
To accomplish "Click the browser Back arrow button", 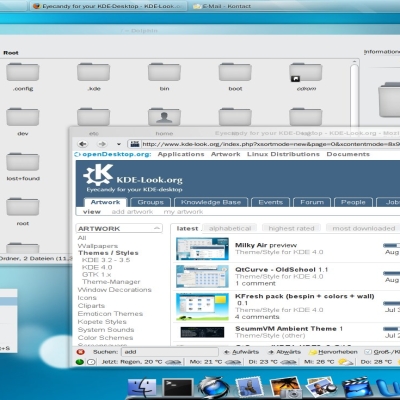I will 83,144.
